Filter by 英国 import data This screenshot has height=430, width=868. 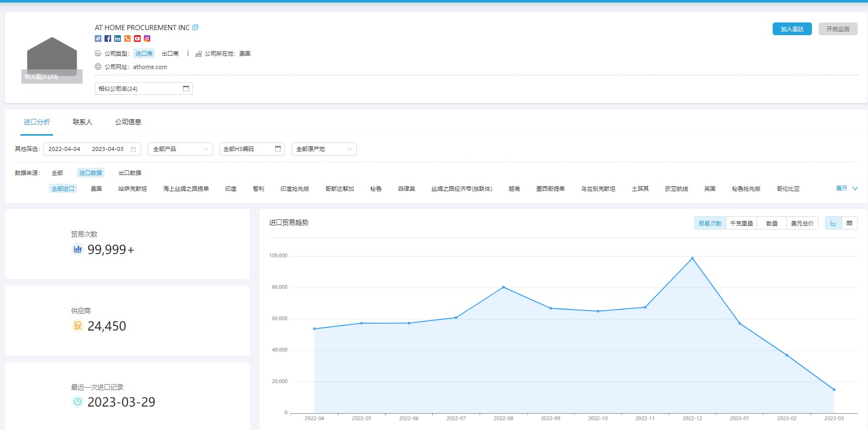710,189
